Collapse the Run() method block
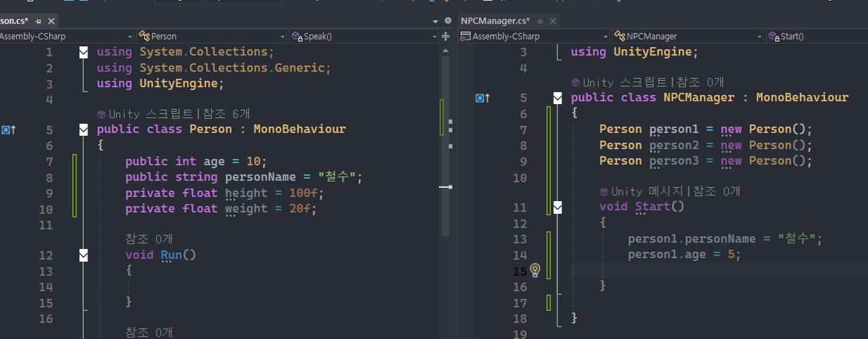The height and width of the screenshot is (339, 868). point(84,255)
